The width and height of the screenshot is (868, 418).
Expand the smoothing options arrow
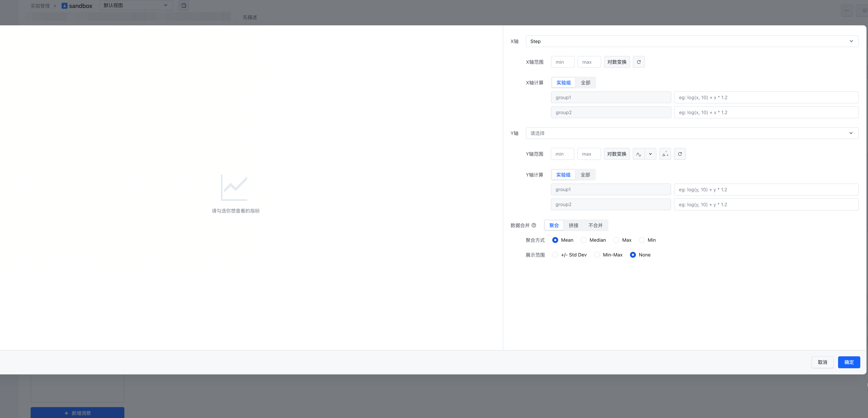(x=650, y=154)
